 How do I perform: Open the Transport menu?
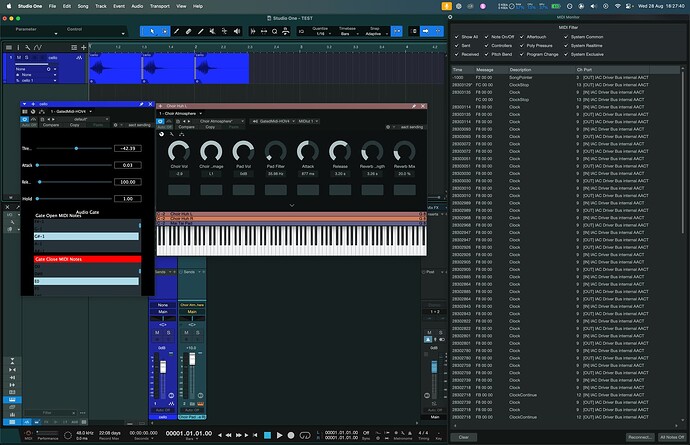click(x=159, y=6)
